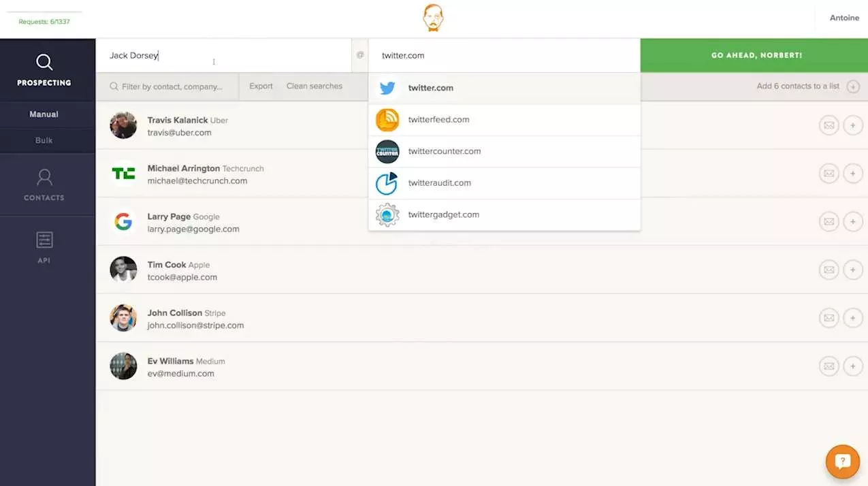Click Travis Kalanick's profile photo
868x486 pixels.
click(x=123, y=125)
